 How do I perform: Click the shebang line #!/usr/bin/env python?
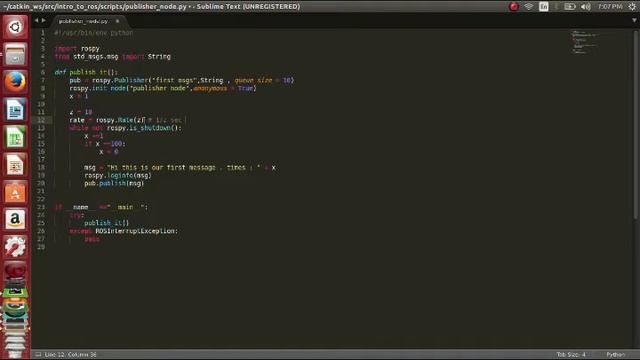click(x=93, y=33)
